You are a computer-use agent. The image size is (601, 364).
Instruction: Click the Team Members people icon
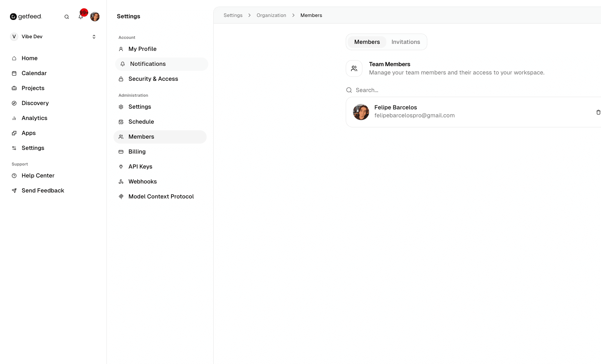point(354,68)
